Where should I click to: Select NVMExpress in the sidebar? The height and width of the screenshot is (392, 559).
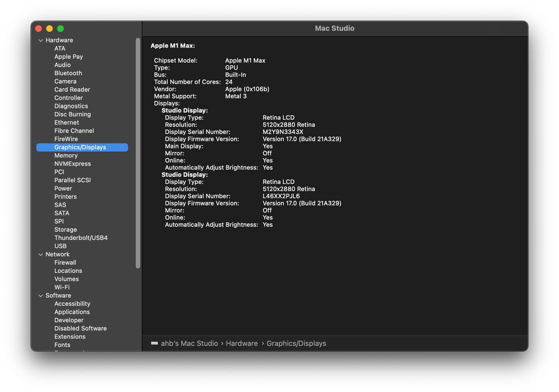(x=72, y=163)
